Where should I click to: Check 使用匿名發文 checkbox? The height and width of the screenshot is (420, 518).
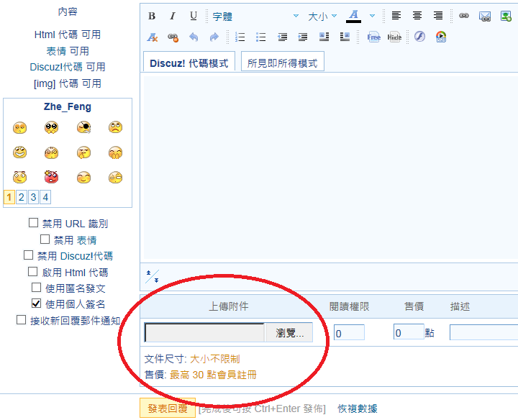37,287
